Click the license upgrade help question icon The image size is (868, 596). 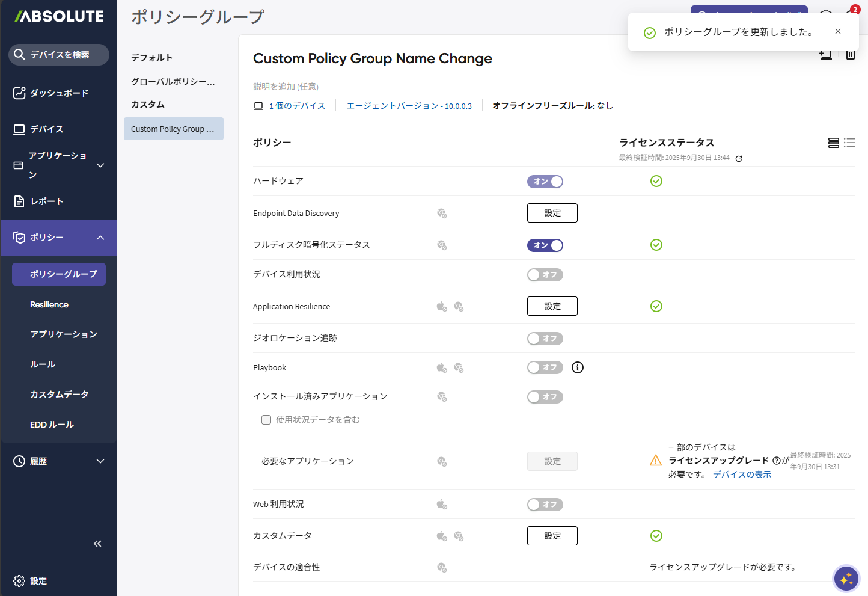(776, 461)
